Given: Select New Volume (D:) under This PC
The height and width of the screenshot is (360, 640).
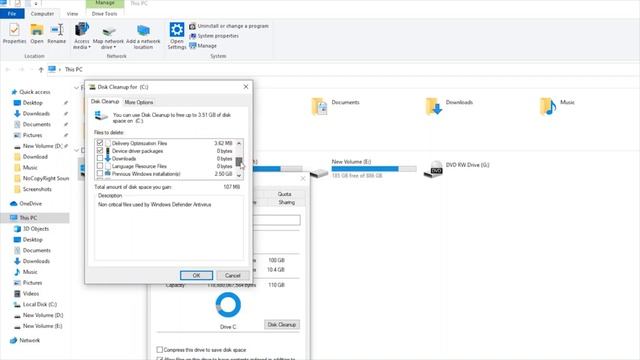Looking at the screenshot, I should pyautogui.click(x=42, y=316).
